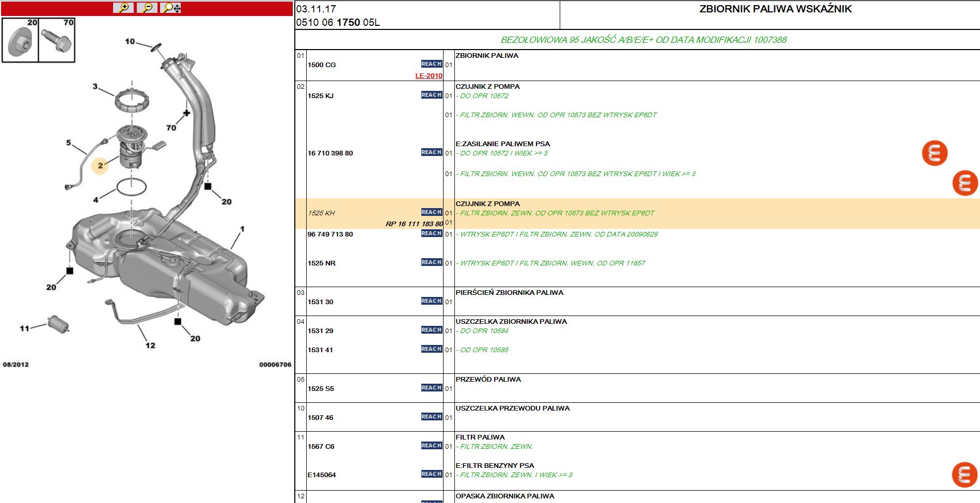Select part number 1525 NR
The width and height of the screenshot is (980, 503).
coord(322,263)
